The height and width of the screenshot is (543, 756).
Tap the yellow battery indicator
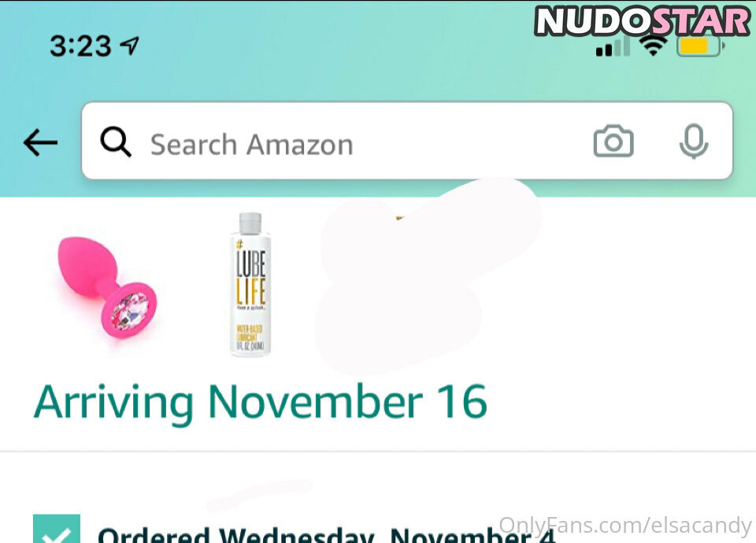tap(701, 46)
